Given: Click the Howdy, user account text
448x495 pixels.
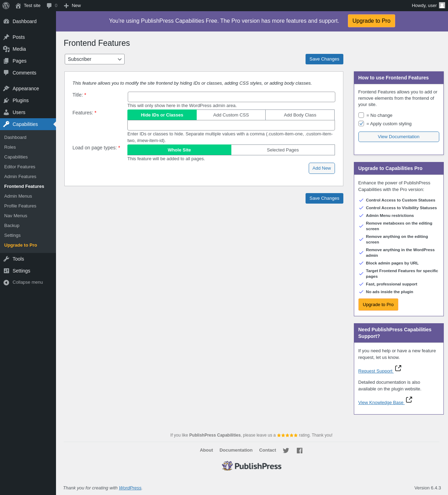Looking at the screenshot, I should pos(424,6).
